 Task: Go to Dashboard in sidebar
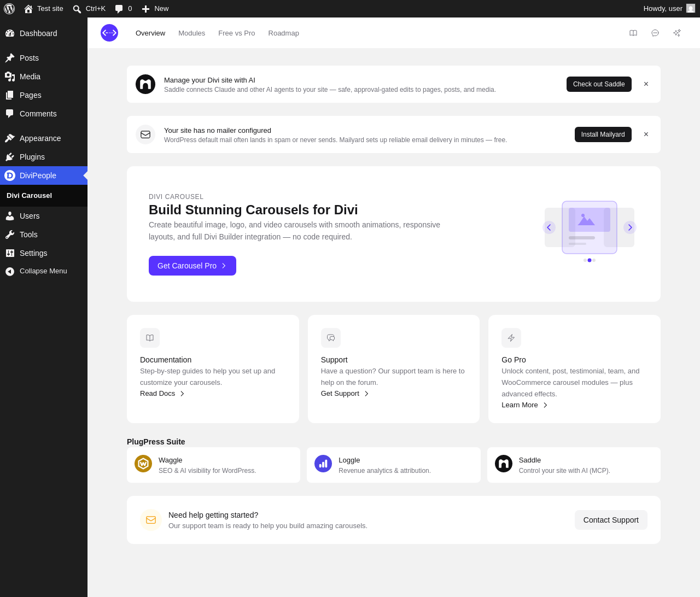44,33
